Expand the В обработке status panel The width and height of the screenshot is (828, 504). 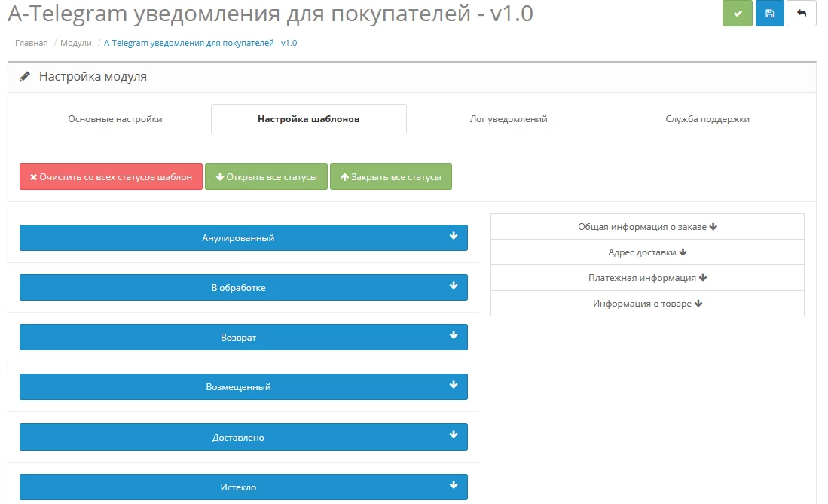tap(243, 287)
